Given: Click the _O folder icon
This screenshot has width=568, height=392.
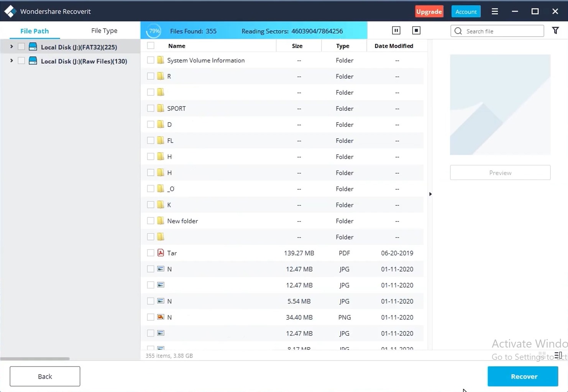Looking at the screenshot, I should coord(161,189).
